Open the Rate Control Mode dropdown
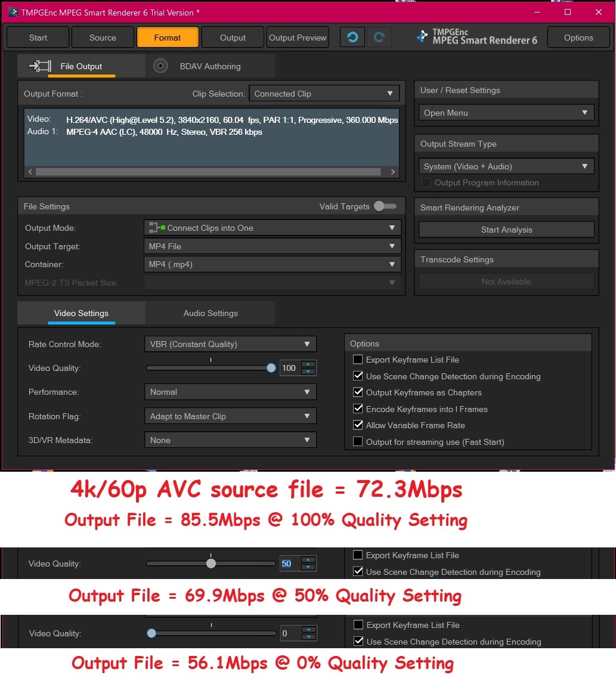Viewport: 616px width, 681px height. [230, 344]
